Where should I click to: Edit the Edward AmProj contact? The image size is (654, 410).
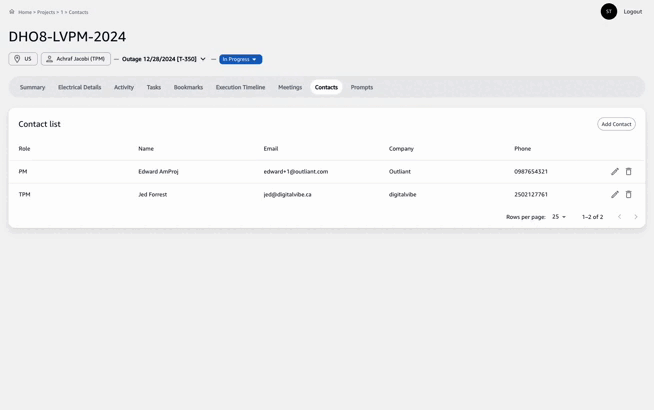pos(615,172)
